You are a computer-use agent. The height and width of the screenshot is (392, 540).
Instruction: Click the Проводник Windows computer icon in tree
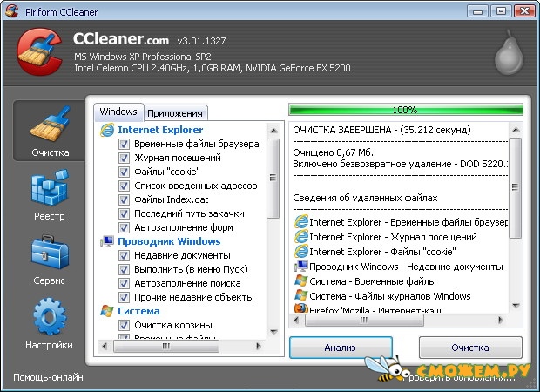pyautogui.click(x=107, y=241)
